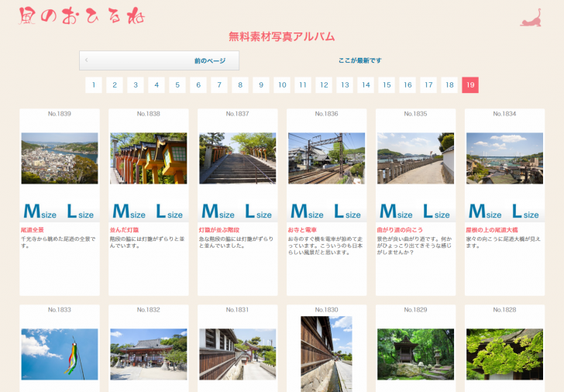Click the site logo 風のおひるね
Viewport: 564px width, 392px height.
click(x=81, y=16)
